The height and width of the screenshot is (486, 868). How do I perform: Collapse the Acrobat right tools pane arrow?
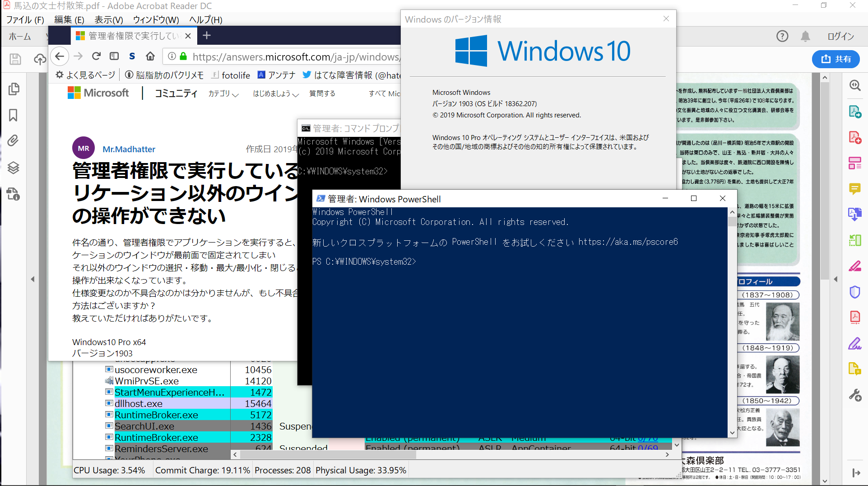click(x=836, y=279)
